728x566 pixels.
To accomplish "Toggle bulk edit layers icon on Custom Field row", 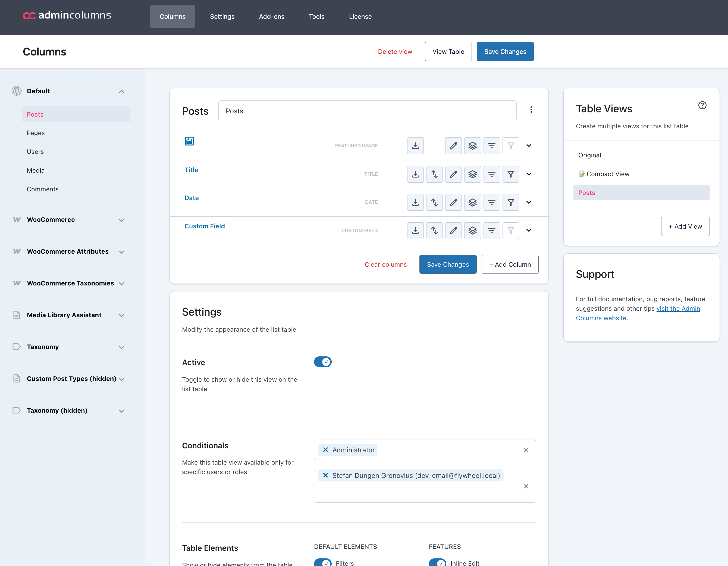I will pyautogui.click(x=472, y=231).
